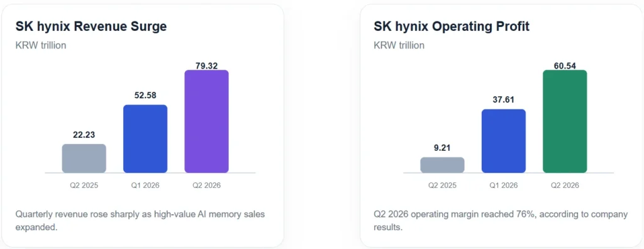Screen dimensions: 644x249
Task: Select the green Q2 2026 operating profit bar
Action: click(565, 121)
